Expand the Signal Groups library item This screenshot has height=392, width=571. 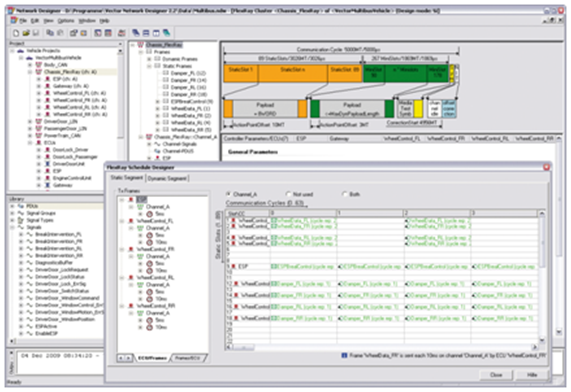coord(12,213)
